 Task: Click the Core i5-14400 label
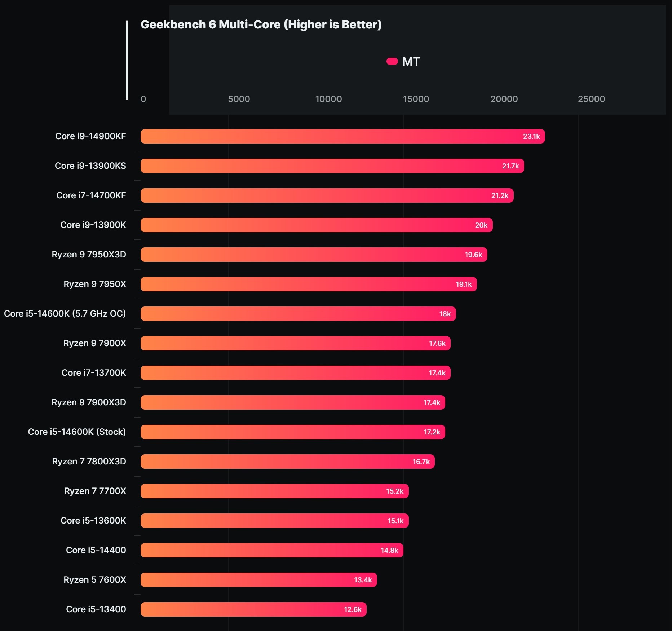pos(96,550)
